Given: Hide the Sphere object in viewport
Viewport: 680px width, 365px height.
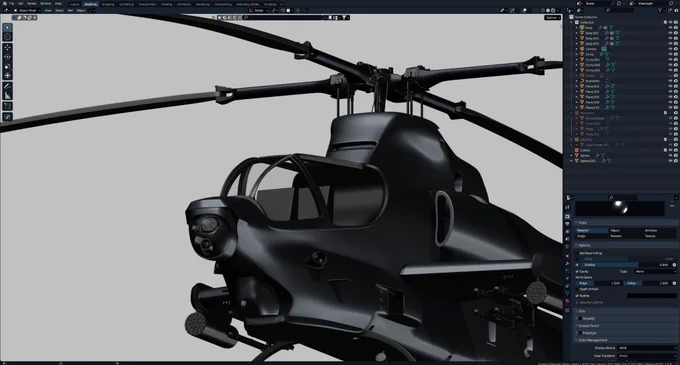Looking at the screenshot, I should (670, 155).
